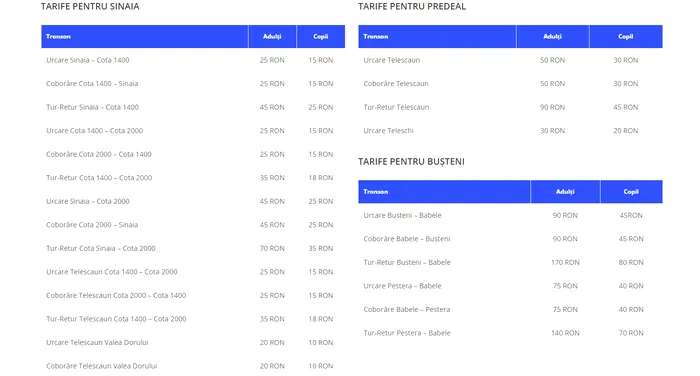Select the Adulți column header for Sinaia

[x=272, y=37]
